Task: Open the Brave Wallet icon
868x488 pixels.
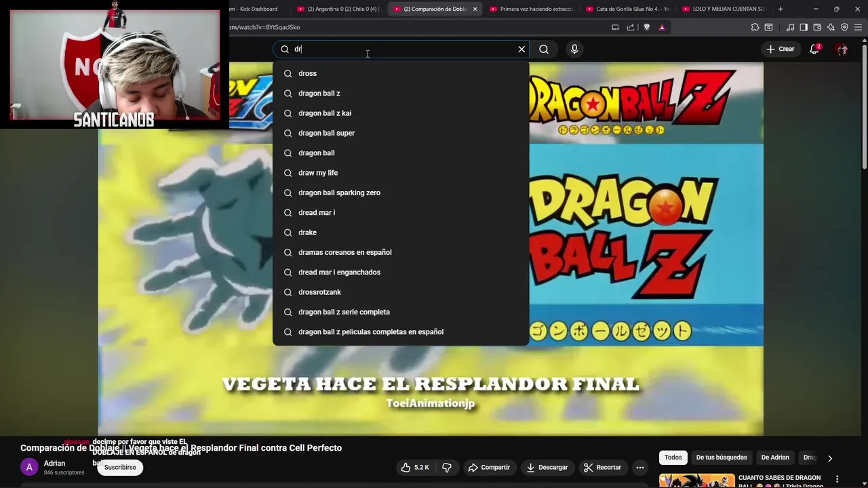Action: [x=817, y=27]
